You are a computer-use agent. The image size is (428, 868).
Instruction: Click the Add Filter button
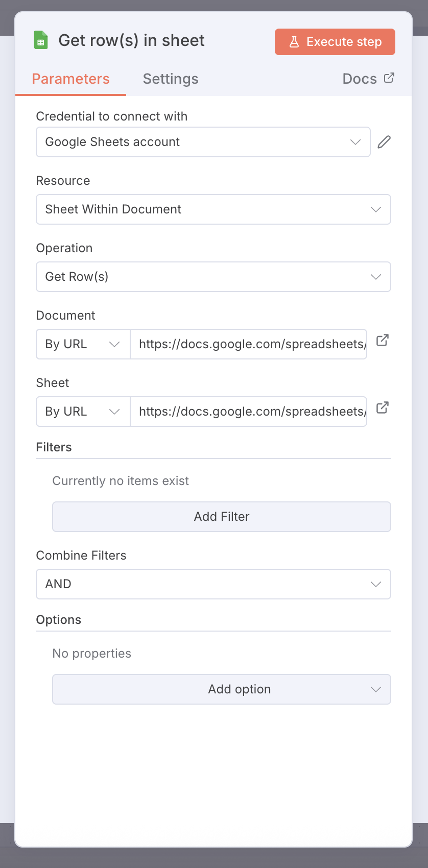coord(222,517)
